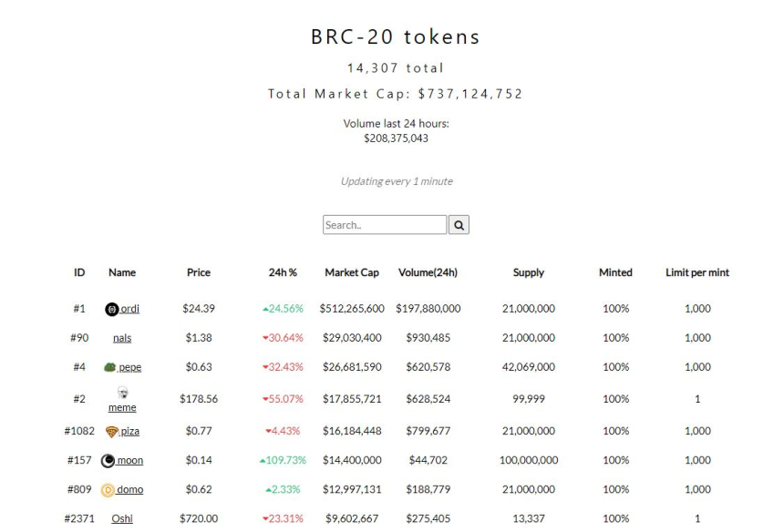Click inside the search input field
Viewport: 784px width, 532px height.
tap(383, 224)
